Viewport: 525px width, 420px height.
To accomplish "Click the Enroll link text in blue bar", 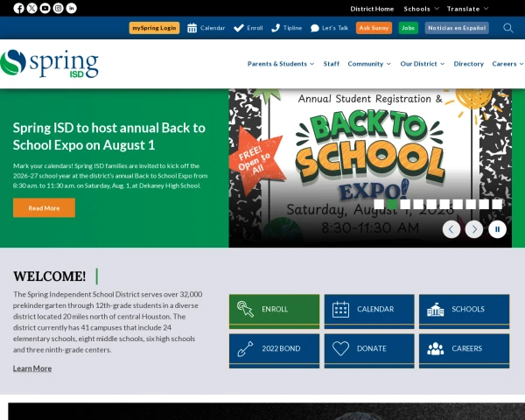I will [255, 28].
